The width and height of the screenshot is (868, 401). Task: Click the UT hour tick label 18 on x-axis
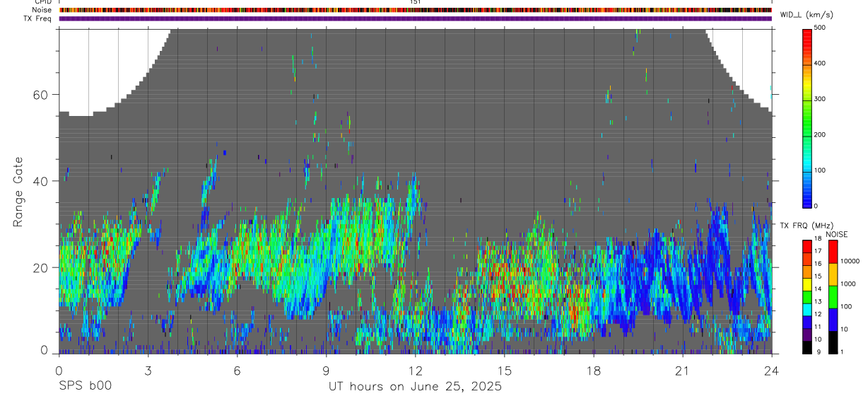pyautogui.click(x=594, y=371)
